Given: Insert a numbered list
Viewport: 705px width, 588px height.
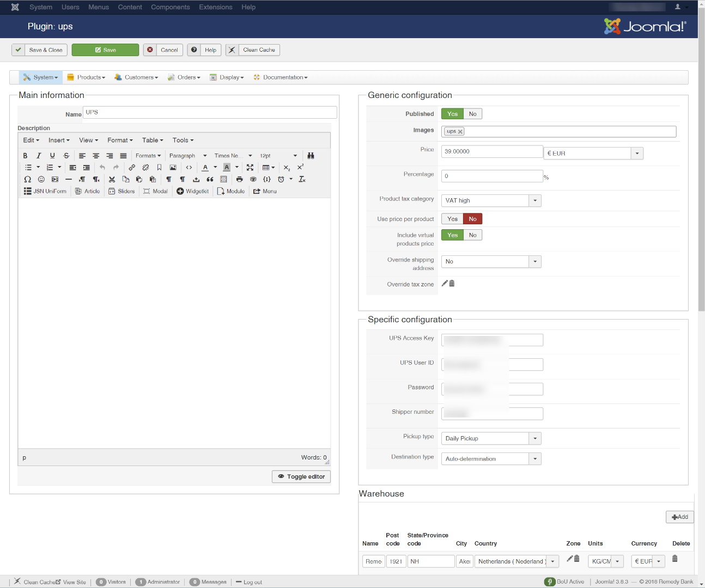Looking at the screenshot, I should pos(50,168).
